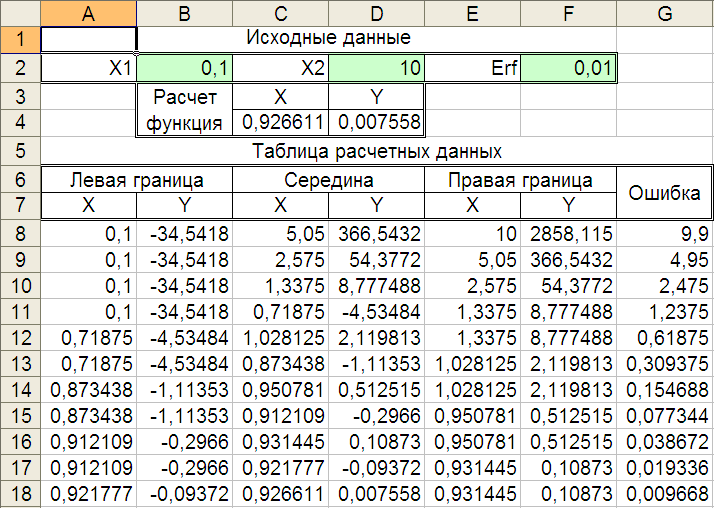Screen dimensions: 714x508
Task: Click green input cell with value 0,01
Action: click(x=569, y=68)
